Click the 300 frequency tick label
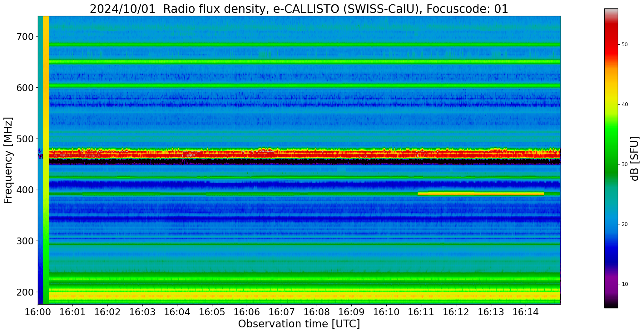The height and width of the screenshot is (333, 644). (x=25, y=241)
